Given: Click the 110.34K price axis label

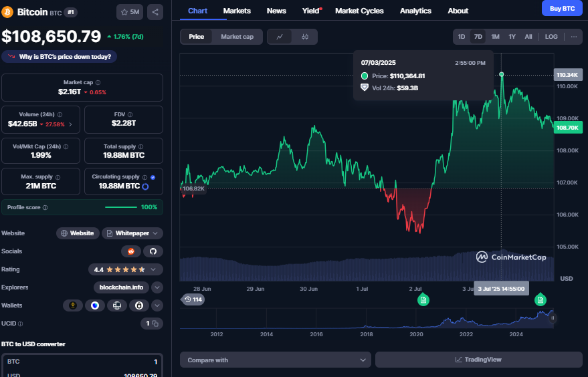Looking at the screenshot, I should point(568,75).
